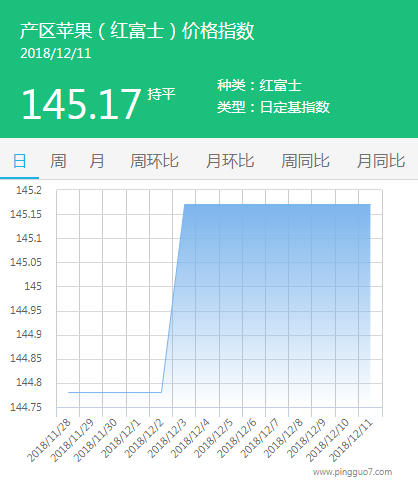This screenshot has width=418, height=482.
Task: Click the 2018/12/3 x-axis date label
Action: click(x=167, y=439)
